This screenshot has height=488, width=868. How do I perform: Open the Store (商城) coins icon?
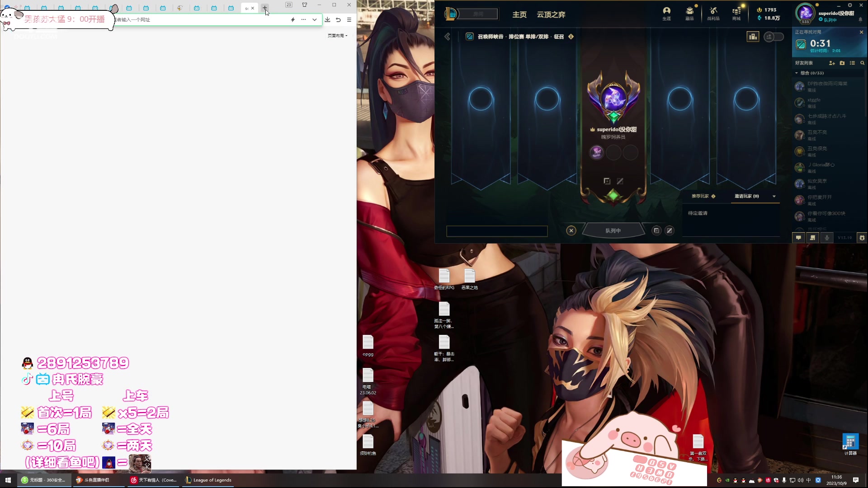(x=736, y=14)
